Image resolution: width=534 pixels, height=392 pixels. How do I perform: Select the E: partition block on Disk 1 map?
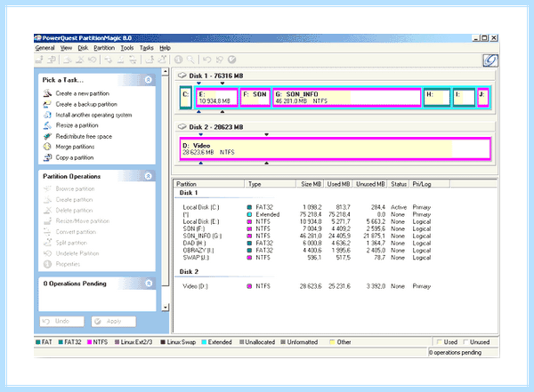point(216,98)
